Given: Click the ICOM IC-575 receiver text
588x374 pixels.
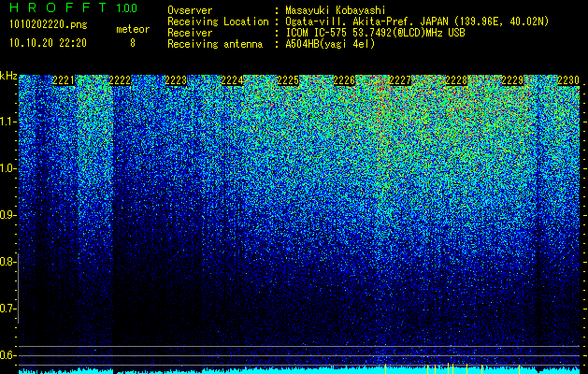Looking at the screenshot, I should 375,33.
